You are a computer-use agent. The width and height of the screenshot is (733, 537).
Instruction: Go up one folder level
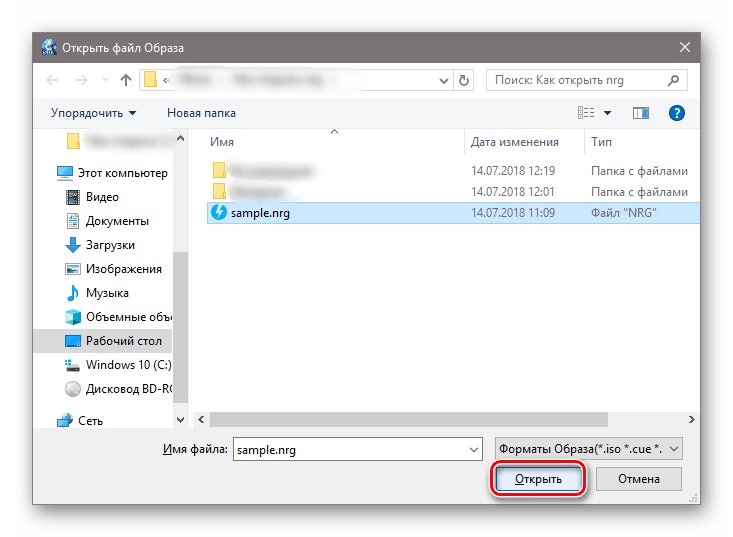(126, 80)
